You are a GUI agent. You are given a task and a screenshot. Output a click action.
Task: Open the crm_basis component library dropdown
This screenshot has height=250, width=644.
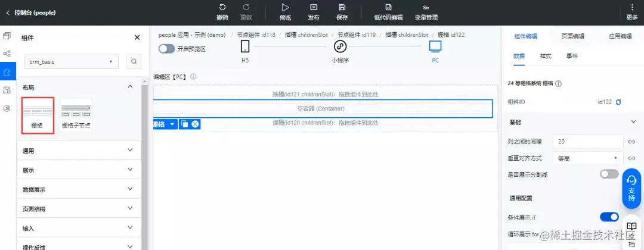tap(71, 61)
